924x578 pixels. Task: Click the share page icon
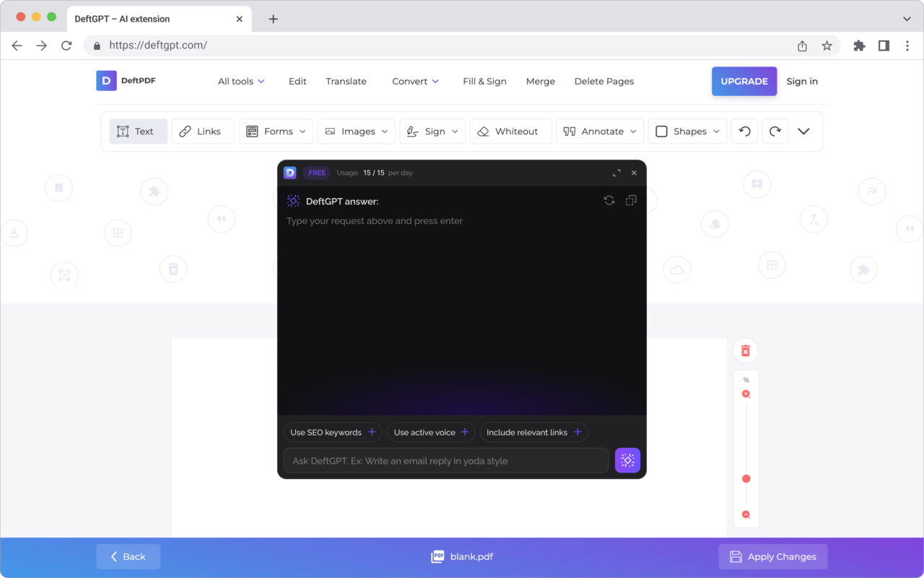802,46
